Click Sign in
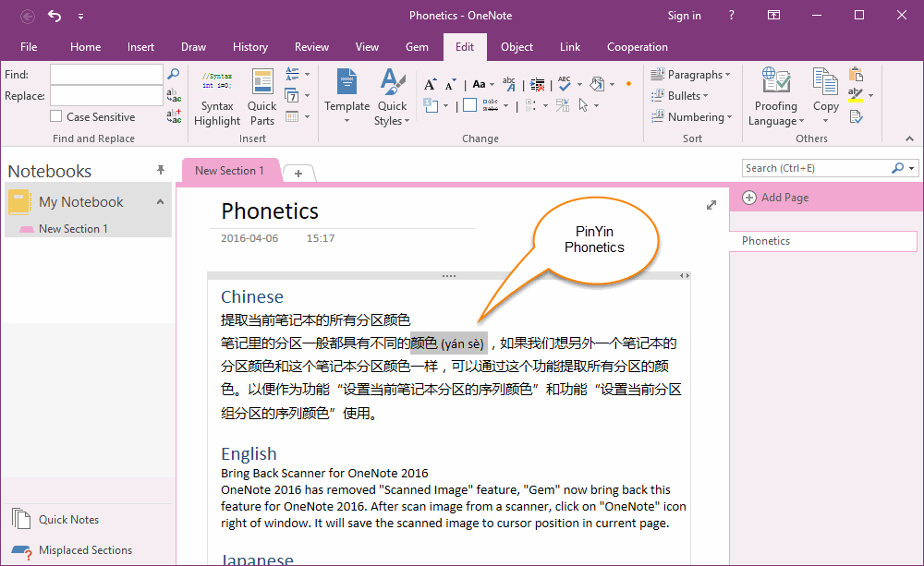 [684, 16]
